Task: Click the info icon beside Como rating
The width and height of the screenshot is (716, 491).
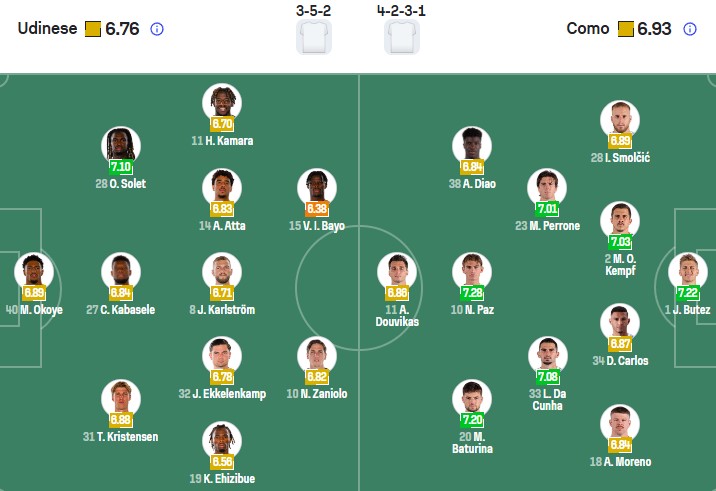Action: (x=689, y=29)
